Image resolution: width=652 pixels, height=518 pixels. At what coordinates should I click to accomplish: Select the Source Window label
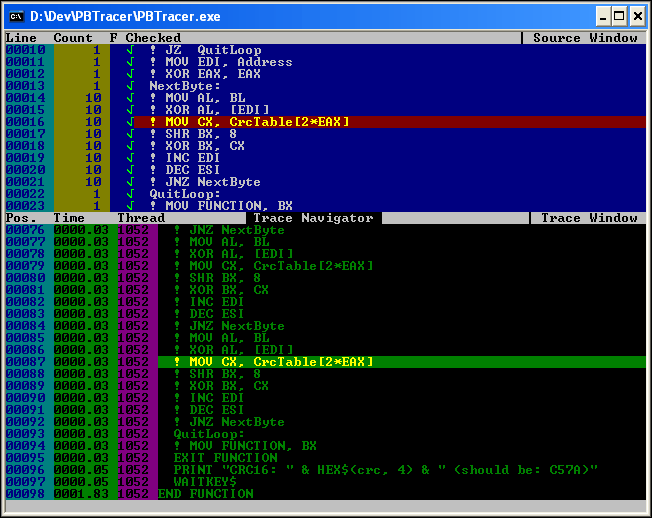point(585,38)
